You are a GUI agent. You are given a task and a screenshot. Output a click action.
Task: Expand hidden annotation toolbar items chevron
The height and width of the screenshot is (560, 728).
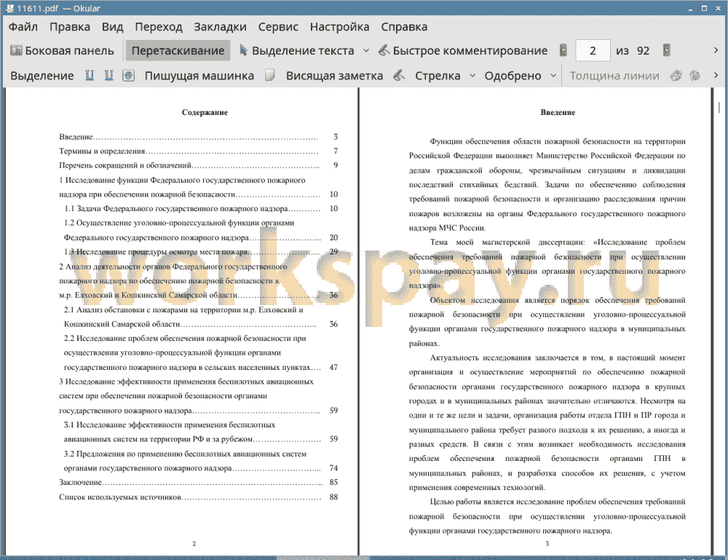pos(716,75)
